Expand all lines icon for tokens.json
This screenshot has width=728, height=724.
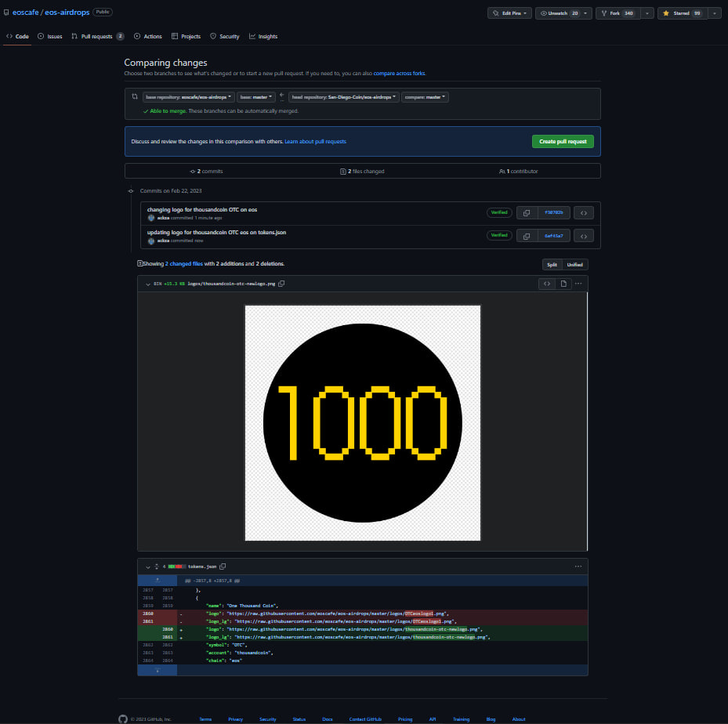click(x=157, y=567)
